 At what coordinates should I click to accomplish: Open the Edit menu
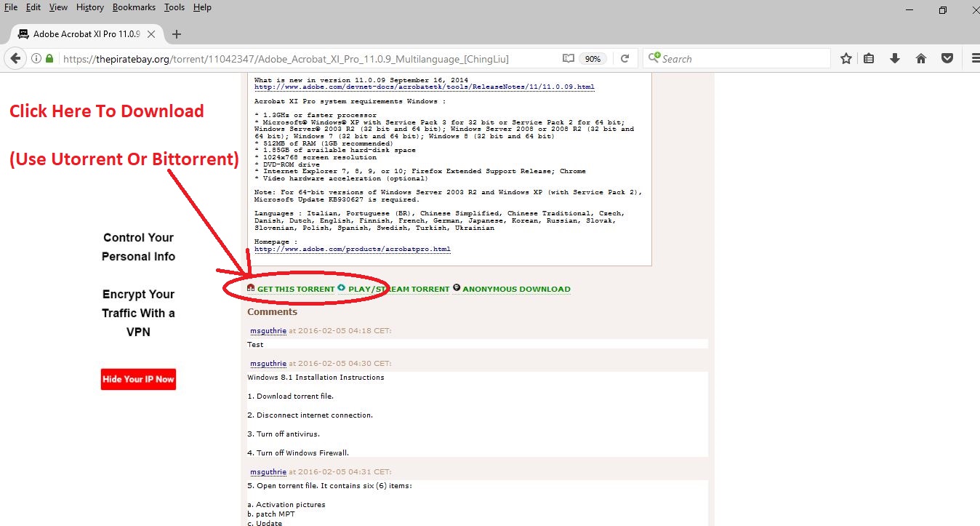[x=33, y=7]
